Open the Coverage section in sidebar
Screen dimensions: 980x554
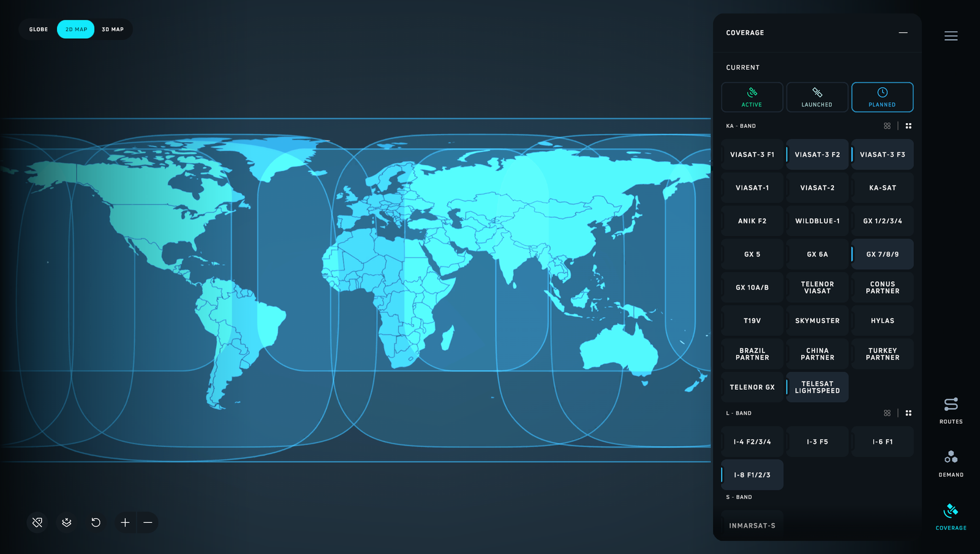pos(951,517)
